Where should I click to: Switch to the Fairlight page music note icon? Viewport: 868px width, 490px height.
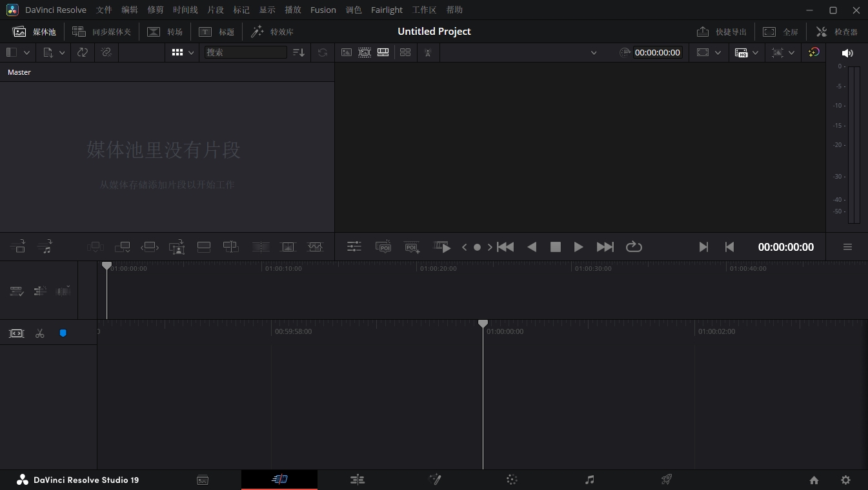[x=589, y=480]
